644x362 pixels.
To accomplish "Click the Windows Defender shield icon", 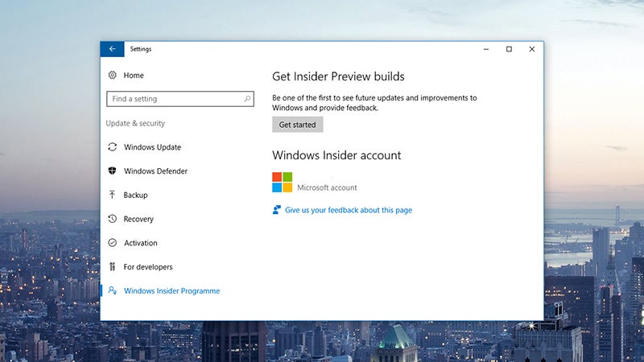I will tap(112, 171).
